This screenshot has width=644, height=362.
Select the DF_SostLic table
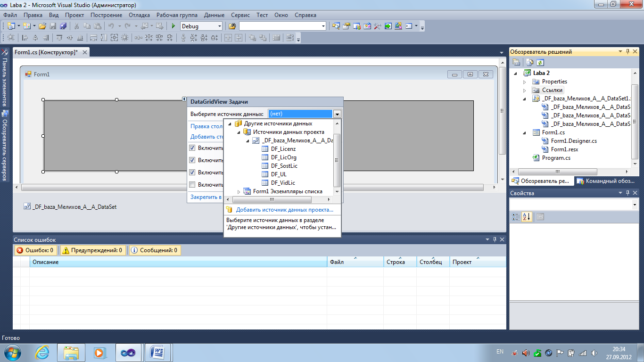click(284, 166)
